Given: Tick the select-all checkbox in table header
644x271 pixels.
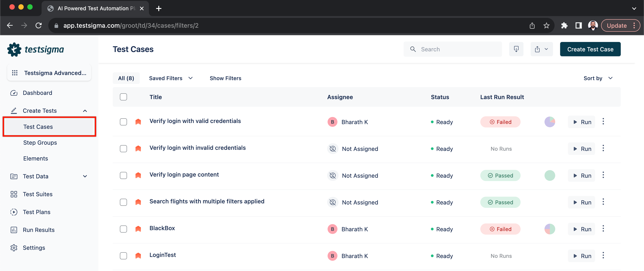Looking at the screenshot, I should pos(123,97).
